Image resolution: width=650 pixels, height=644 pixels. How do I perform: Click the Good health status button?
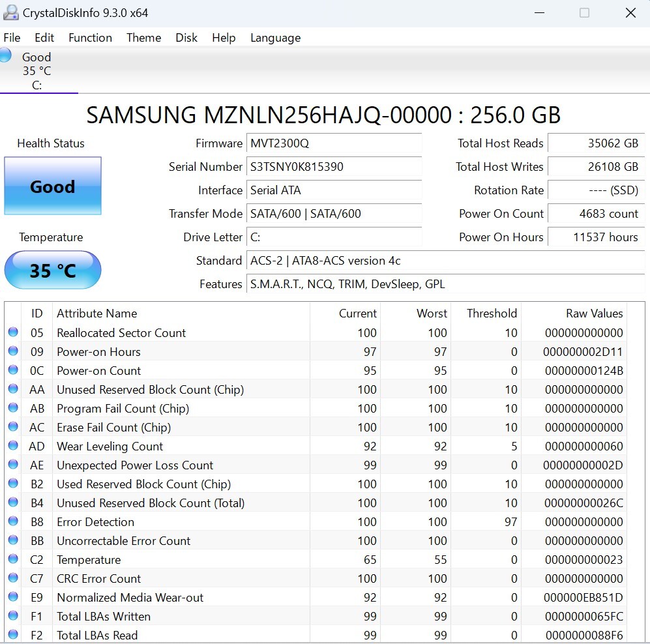[x=53, y=186]
